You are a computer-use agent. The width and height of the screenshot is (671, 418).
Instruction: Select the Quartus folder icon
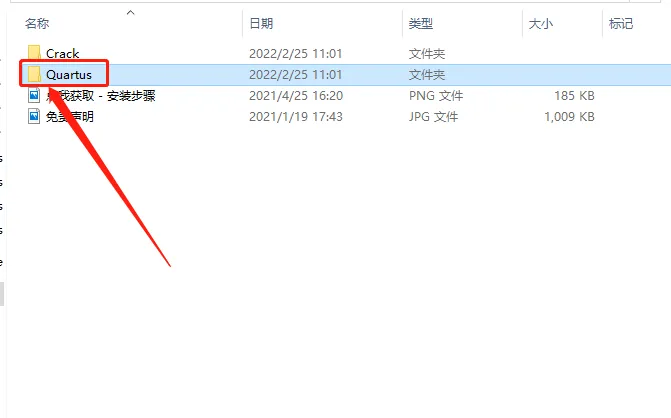[34, 74]
